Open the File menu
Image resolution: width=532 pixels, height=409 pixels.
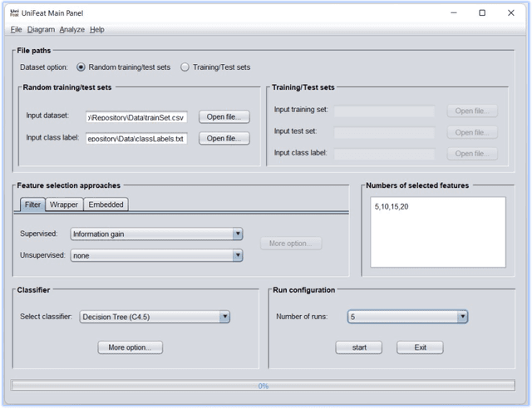(x=17, y=30)
